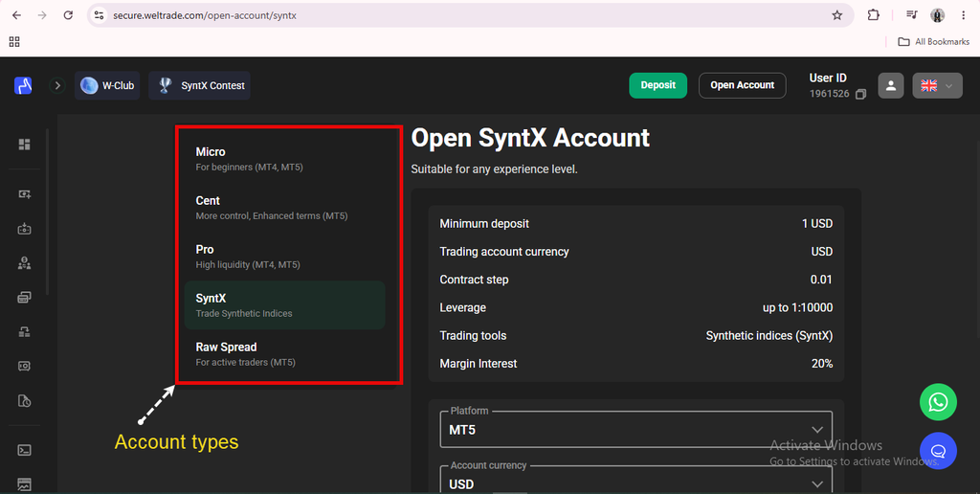Screen dimensions: 980x494
Task: Select the Micro account type
Action: (x=284, y=159)
